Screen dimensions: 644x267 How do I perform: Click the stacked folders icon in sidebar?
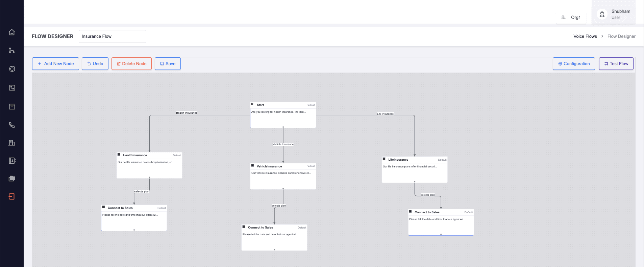coord(12,179)
